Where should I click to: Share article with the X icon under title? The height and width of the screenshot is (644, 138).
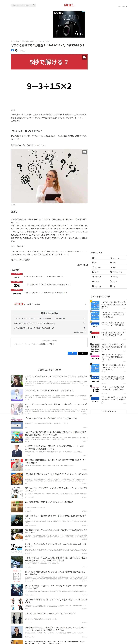16,50
